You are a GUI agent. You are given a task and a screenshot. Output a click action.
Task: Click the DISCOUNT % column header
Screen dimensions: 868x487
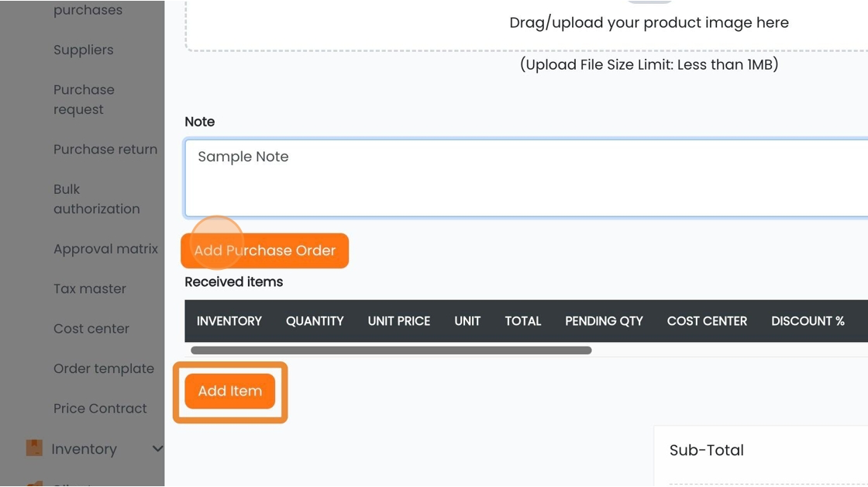(808, 321)
